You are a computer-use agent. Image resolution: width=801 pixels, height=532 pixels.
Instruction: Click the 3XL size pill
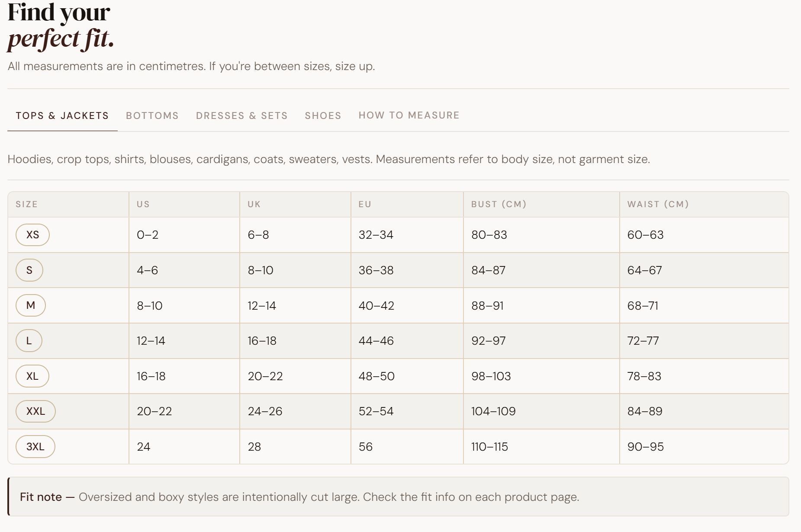click(35, 447)
